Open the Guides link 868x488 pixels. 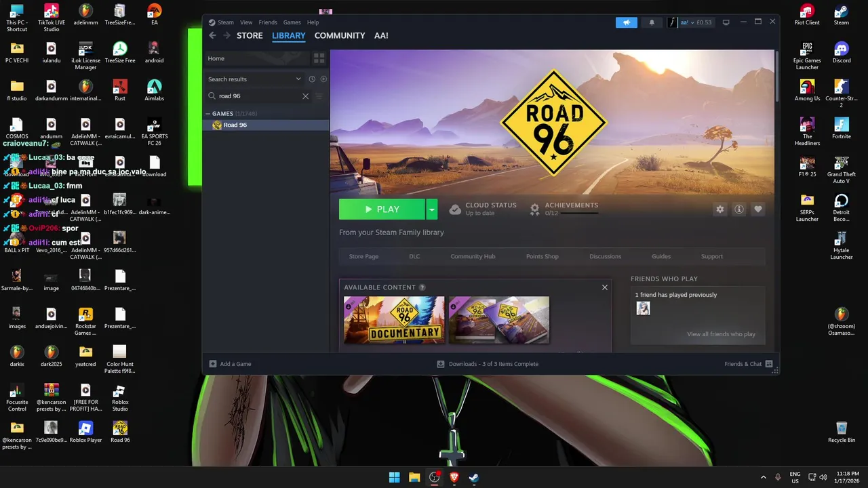pyautogui.click(x=661, y=256)
